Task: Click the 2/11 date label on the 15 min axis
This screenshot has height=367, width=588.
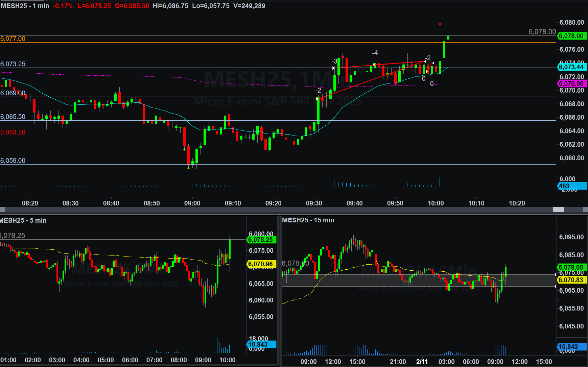Action: point(422,362)
